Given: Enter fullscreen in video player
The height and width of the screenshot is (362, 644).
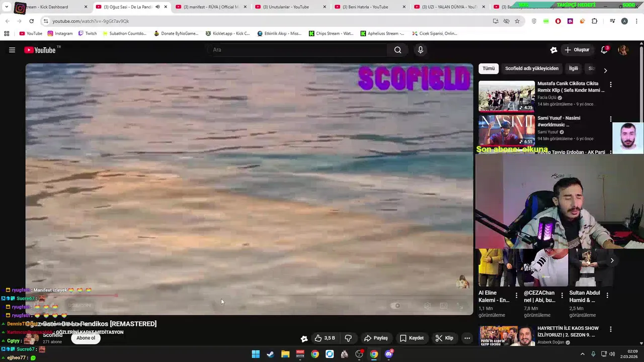Looking at the screenshot, I should 459,305.
